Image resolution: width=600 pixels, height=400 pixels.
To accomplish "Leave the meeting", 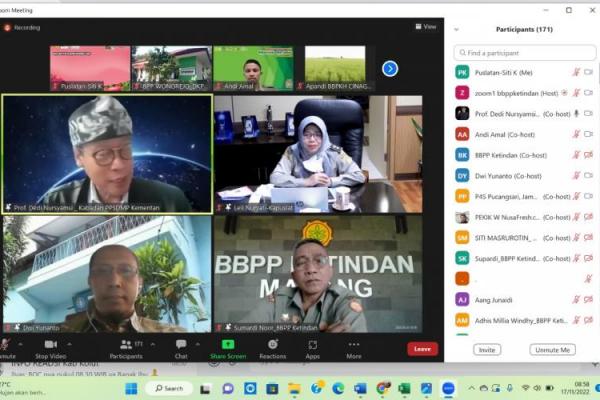I will pyautogui.click(x=422, y=349).
